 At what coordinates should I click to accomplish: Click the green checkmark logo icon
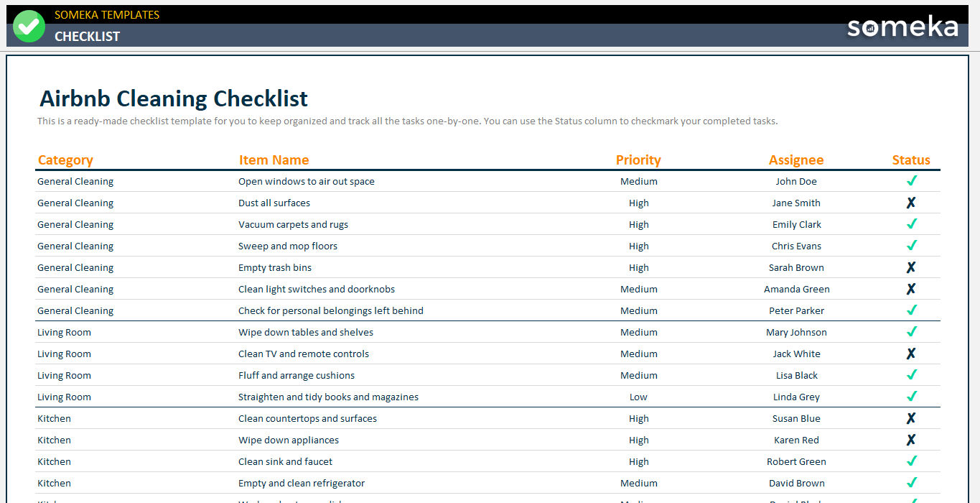click(29, 26)
